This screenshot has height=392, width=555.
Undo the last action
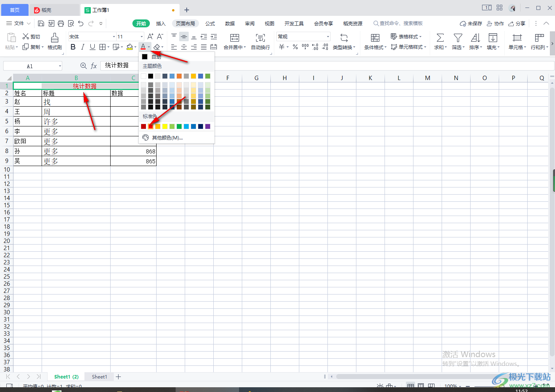(81, 24)
